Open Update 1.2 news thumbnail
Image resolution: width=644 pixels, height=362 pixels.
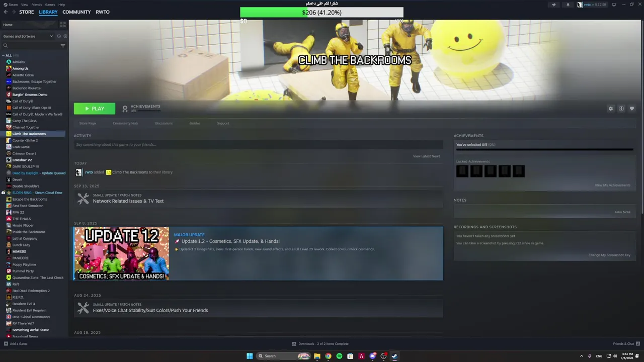121,253
